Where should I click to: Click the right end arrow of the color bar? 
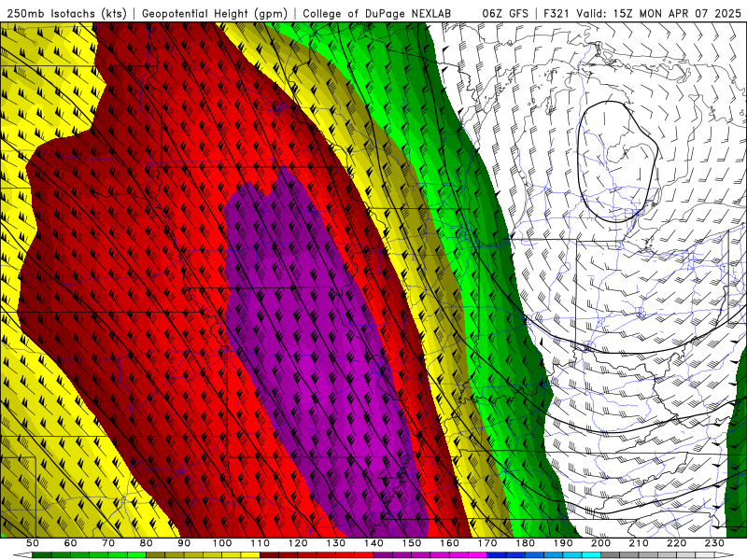pyautogui.click(x=725, y=555)
